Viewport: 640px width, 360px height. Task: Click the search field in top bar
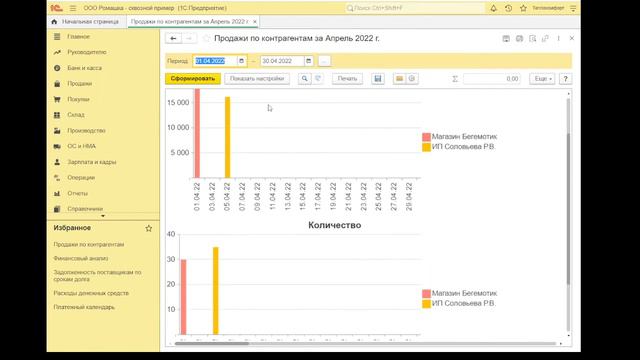coord(415,8)
